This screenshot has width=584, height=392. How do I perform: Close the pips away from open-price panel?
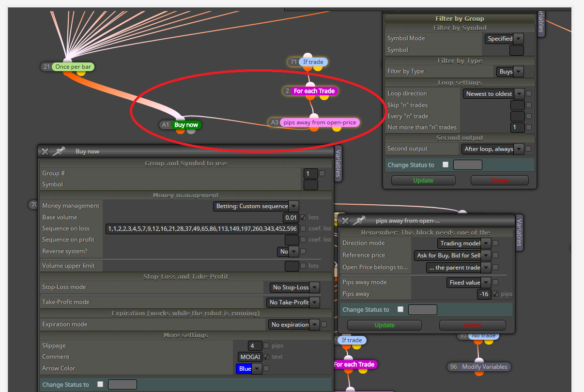345,221
